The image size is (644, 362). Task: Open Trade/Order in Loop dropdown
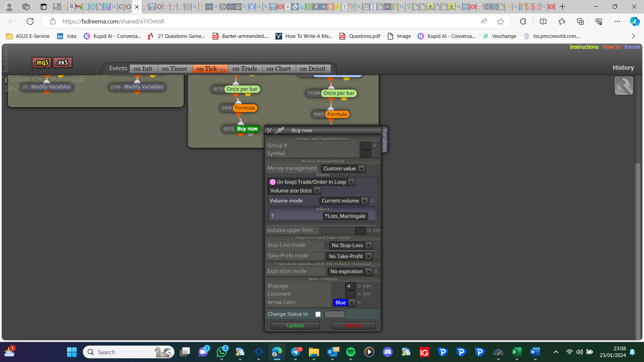[311, 182]
